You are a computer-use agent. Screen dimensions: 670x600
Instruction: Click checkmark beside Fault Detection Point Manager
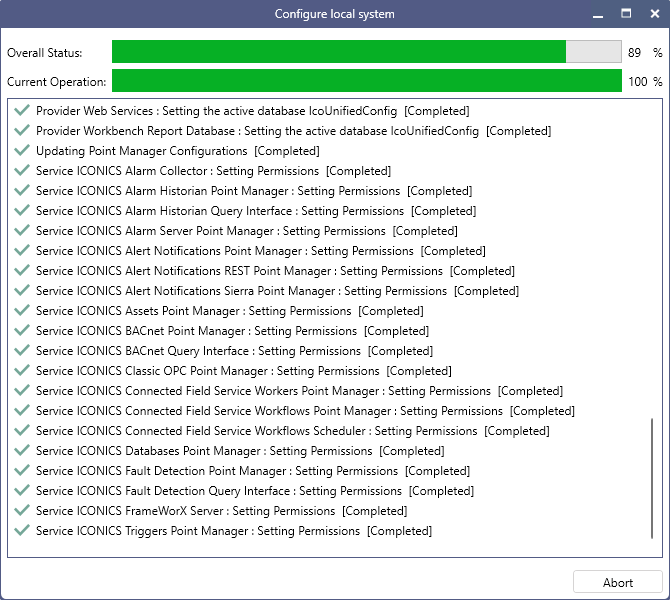pos(22,471)
